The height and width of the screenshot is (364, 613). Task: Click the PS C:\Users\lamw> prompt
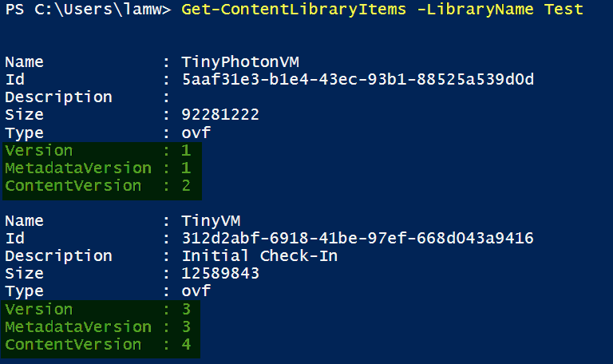[x=86, y=10]
